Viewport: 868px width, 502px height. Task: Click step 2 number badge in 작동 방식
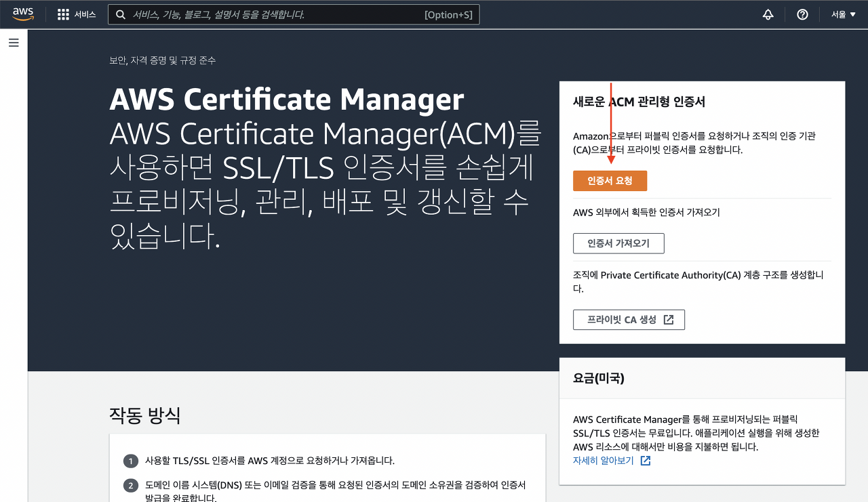click(130, 486)
